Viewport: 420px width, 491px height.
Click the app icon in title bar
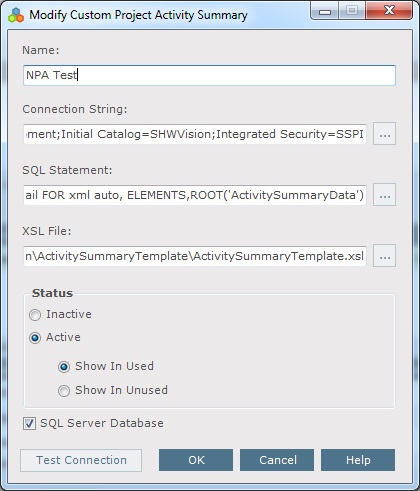click(16, 15)
